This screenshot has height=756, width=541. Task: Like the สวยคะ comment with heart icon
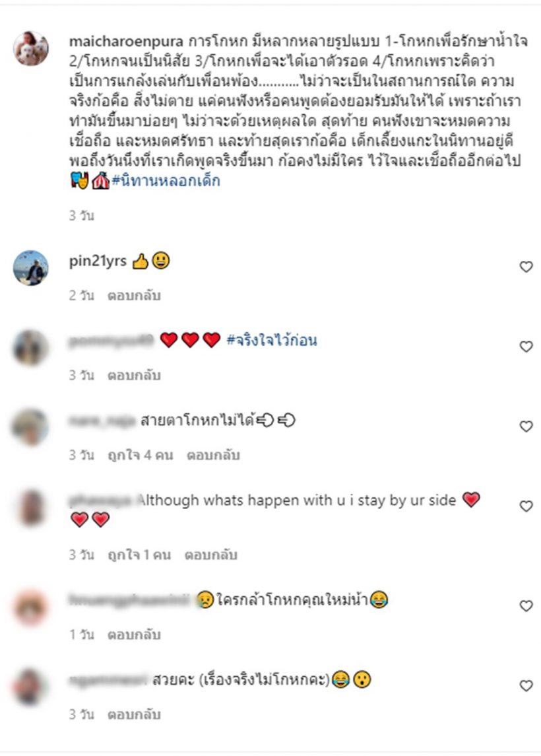click(526, 685)
